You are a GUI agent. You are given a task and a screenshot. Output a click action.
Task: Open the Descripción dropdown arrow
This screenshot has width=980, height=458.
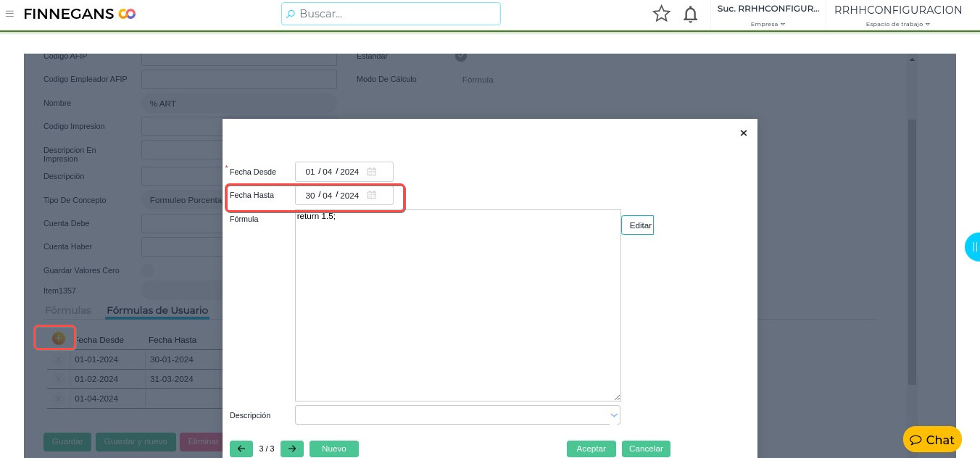(614, 415)
